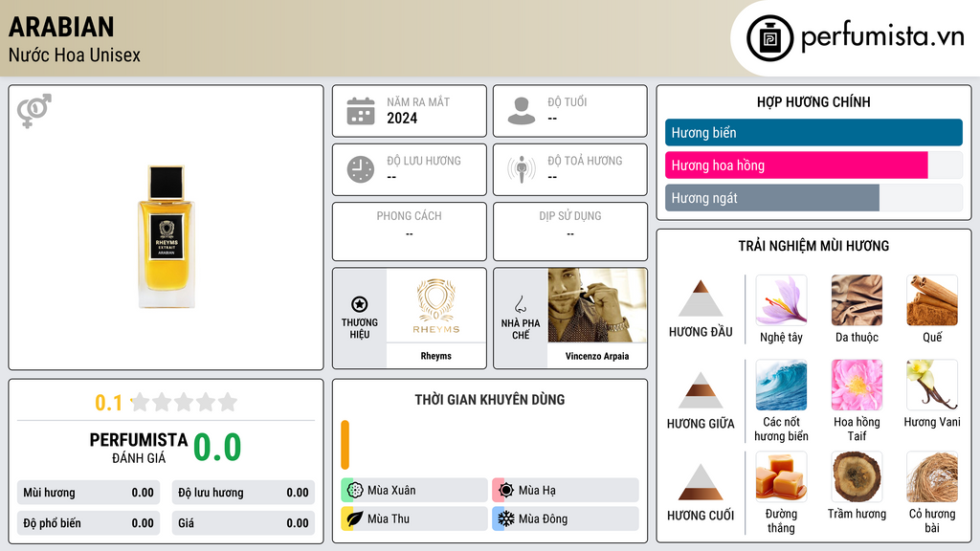980x551 pixels.
Task: Click the perfumista.vn bottle logo icon
Action: point(770,38)
